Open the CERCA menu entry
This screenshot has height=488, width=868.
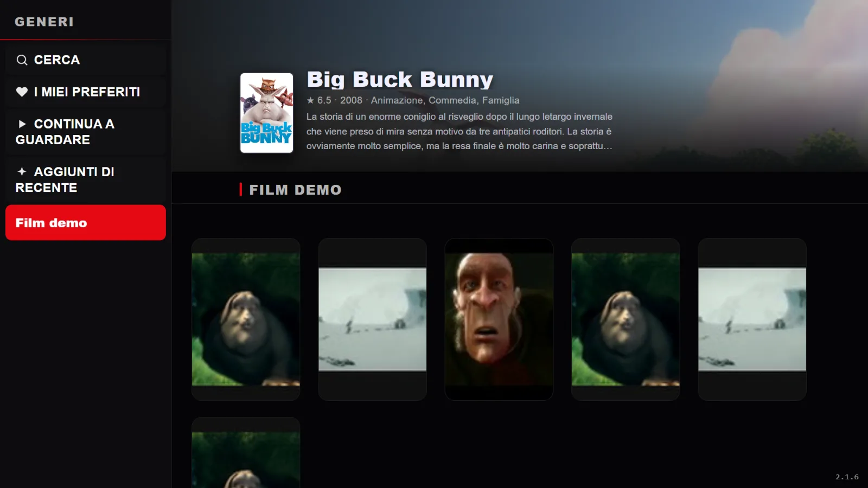point(86,60)
